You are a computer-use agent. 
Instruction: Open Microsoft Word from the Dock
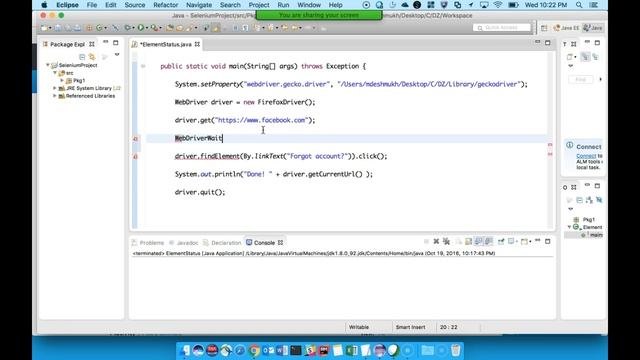[282, 350]
